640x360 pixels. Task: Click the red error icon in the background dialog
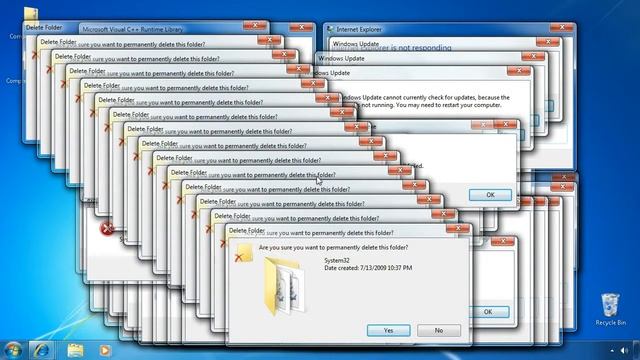[107, 228]
